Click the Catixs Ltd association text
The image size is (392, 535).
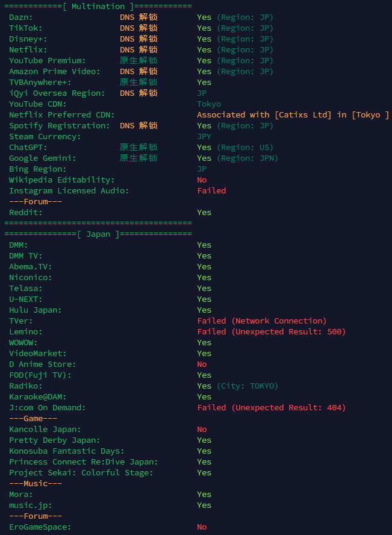[293, 114]
